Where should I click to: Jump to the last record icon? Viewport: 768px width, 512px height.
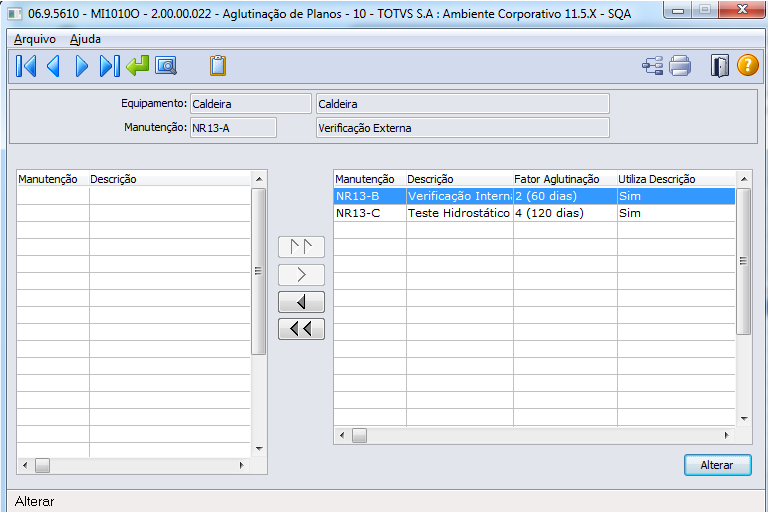(x=110, y=66)
